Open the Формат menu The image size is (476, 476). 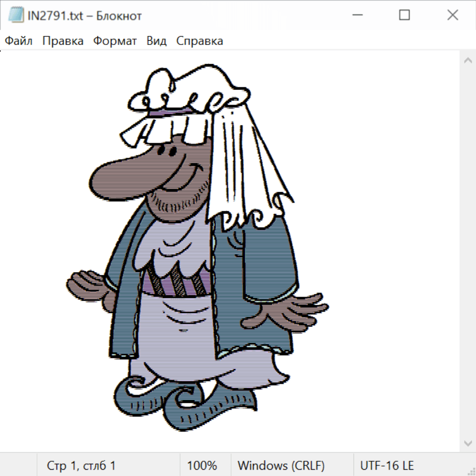tap(115, 41)
